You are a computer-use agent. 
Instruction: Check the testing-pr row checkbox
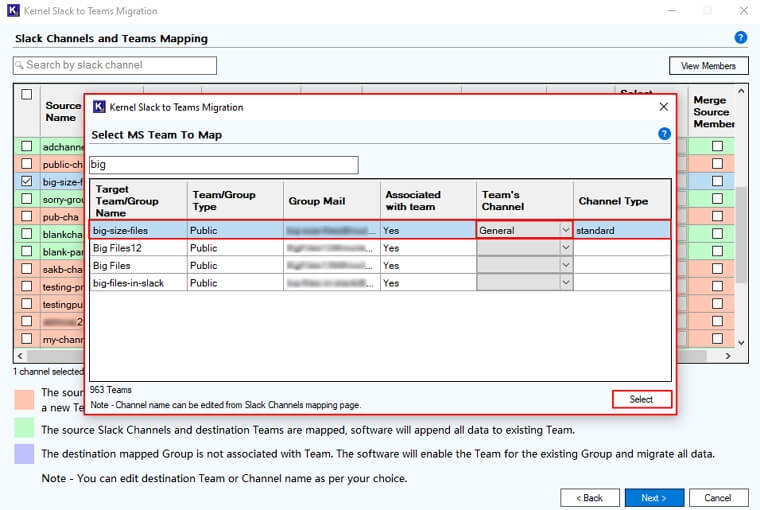pos(27,286)
